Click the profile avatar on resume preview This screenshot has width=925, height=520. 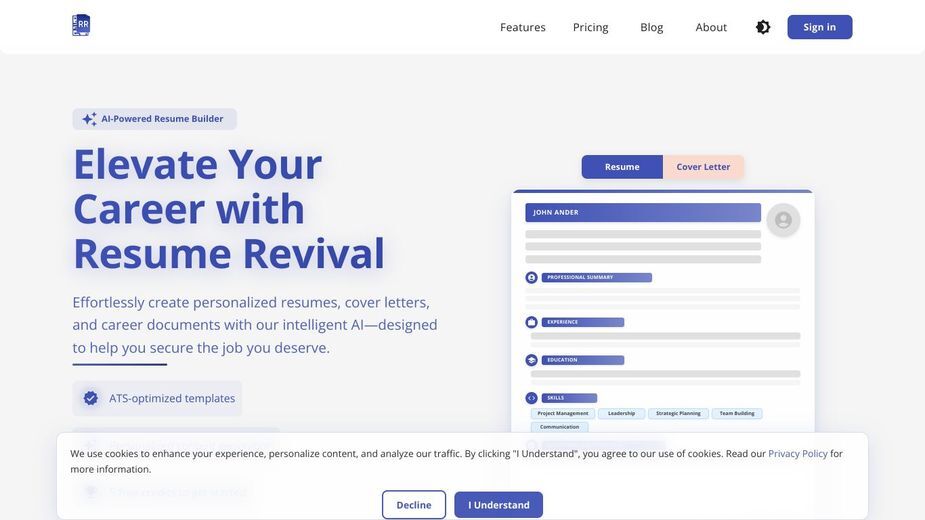[x=783, y=220]
